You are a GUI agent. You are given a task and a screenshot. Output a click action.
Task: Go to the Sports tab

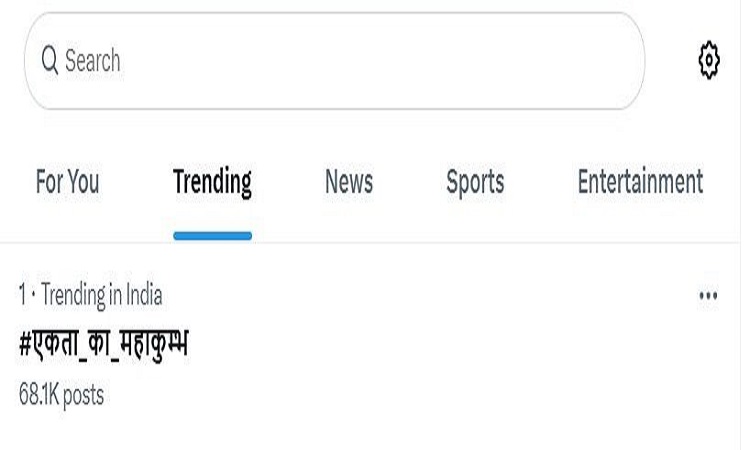pyautogui.click(x=475, y=183)
